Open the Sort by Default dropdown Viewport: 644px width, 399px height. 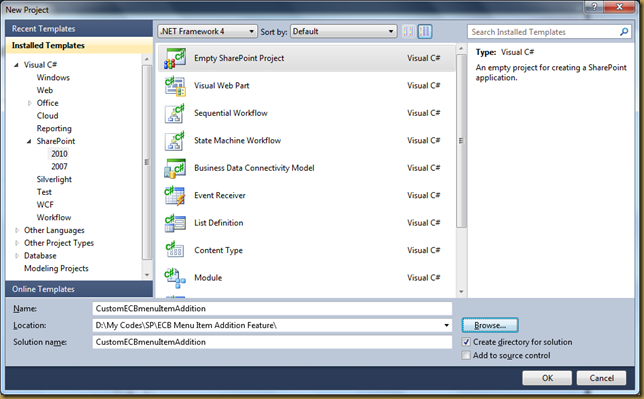pyautogui.click(x=344, y=31)
